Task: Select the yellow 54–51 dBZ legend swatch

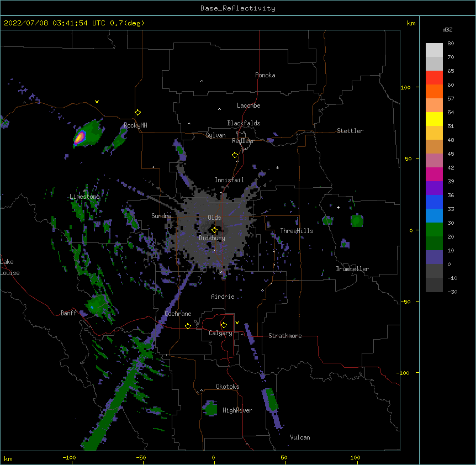Action: click(434, 119)
